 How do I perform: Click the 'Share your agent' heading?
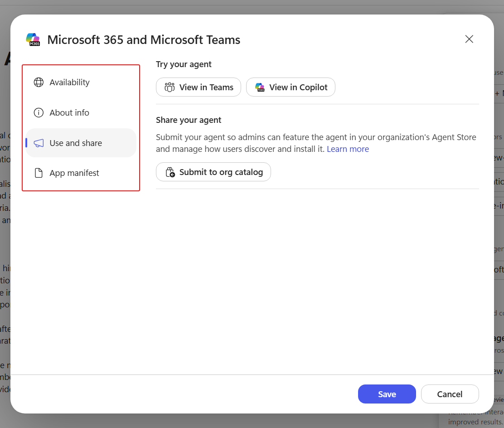coord(189,120)
